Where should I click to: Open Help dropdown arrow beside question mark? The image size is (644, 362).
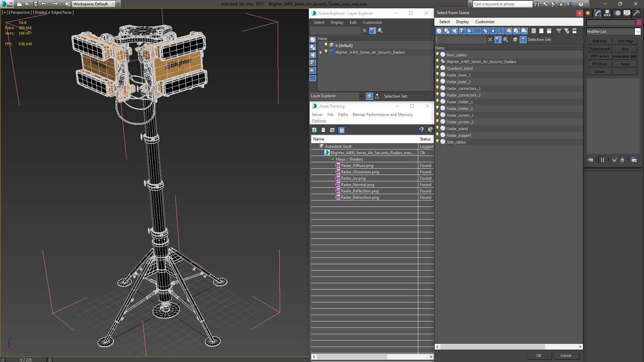pyautogui.click(x=587, y=4)
